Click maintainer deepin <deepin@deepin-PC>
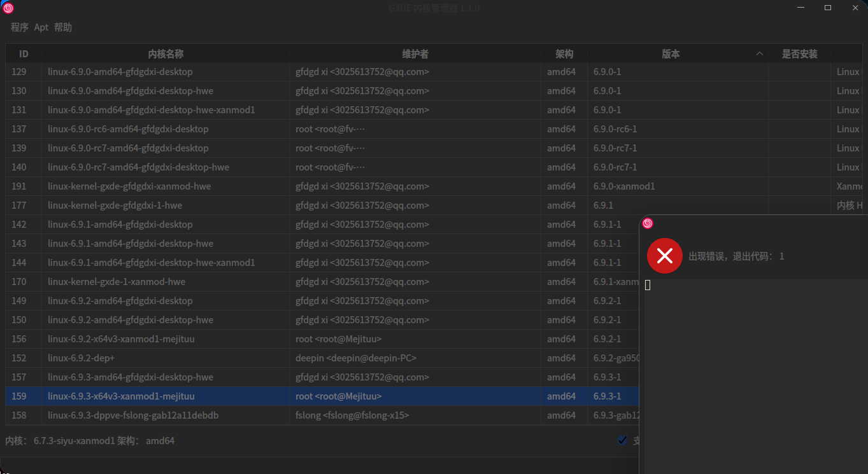868x474 pixels. (x=356, y=358)
